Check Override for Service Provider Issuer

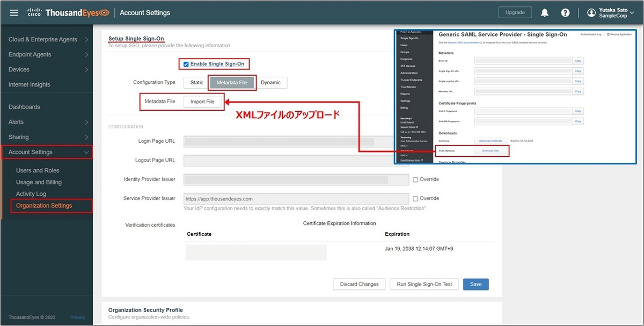point(415,198)
